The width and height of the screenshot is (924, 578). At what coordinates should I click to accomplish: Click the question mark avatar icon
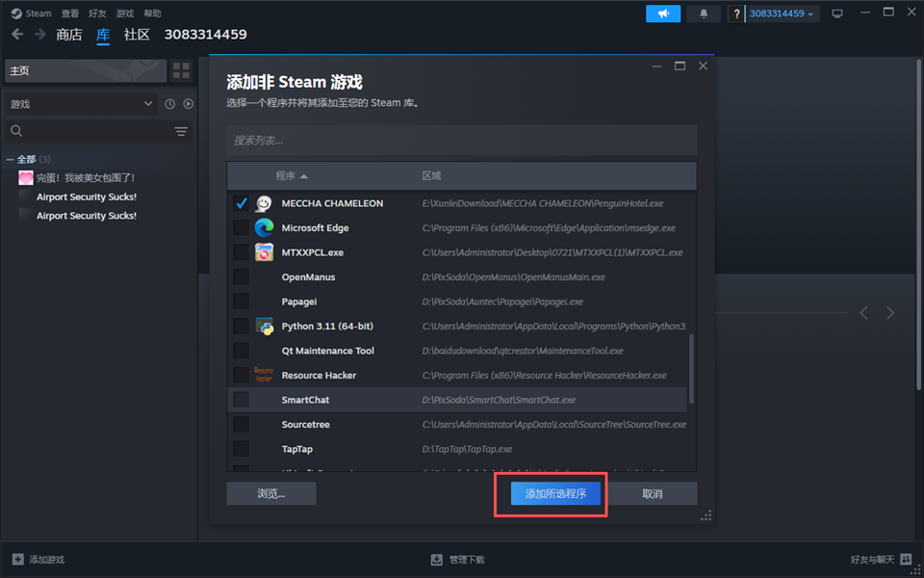pos(736,13)
